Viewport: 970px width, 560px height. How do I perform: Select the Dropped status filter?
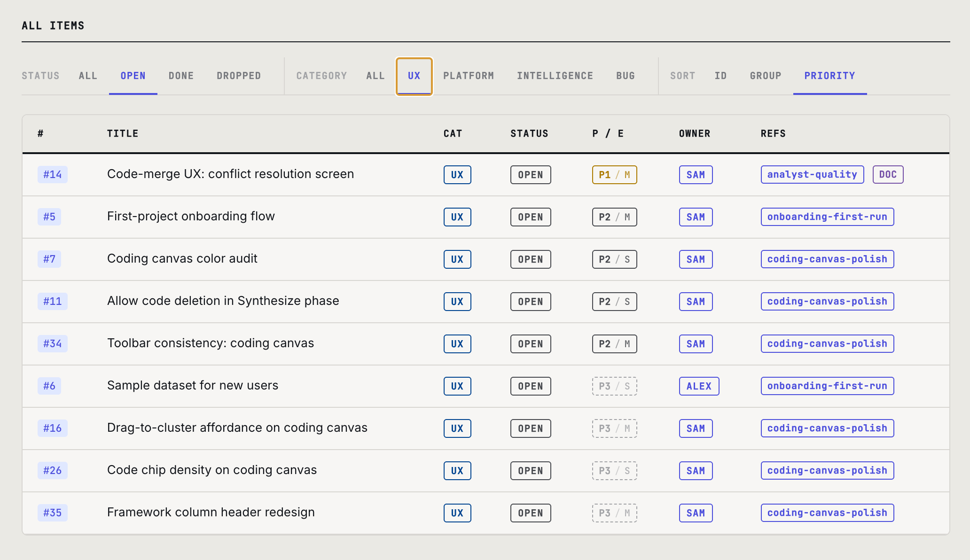pos(239,76)
